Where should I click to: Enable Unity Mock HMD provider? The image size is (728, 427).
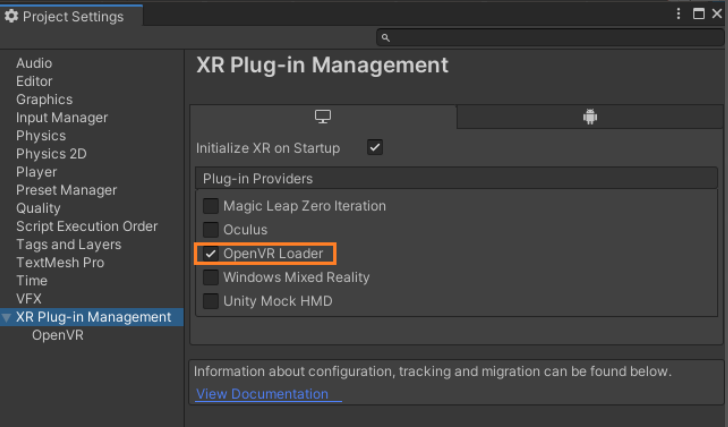(x=211, y=301)
